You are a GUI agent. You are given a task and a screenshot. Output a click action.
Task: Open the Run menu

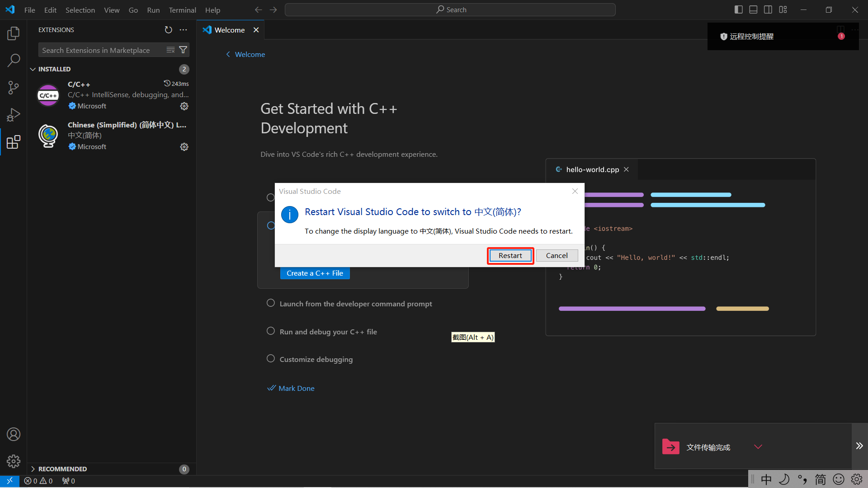[x=153, y=10]
